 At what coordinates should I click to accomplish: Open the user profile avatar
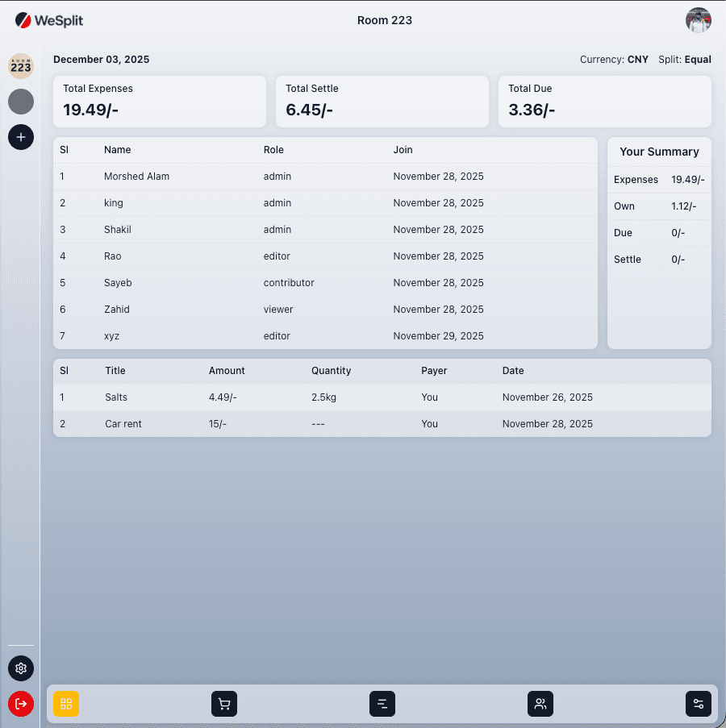click(x=698, y=20)
